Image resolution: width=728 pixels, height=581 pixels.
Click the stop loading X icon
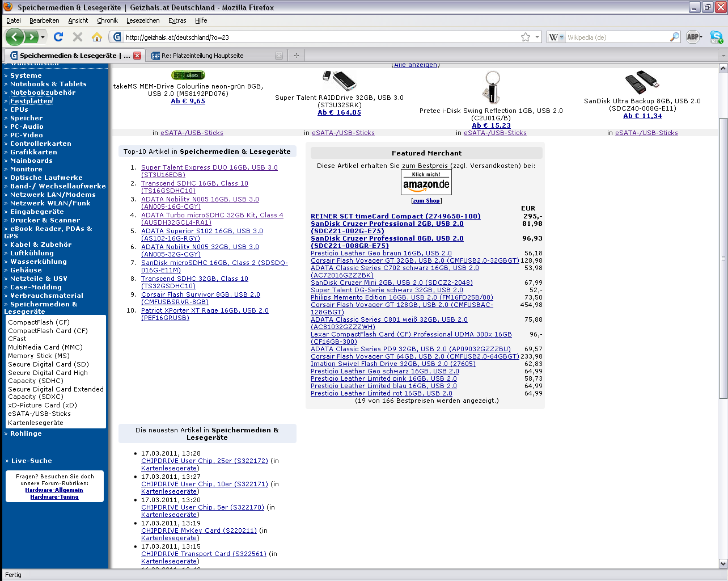click(78, 37)
